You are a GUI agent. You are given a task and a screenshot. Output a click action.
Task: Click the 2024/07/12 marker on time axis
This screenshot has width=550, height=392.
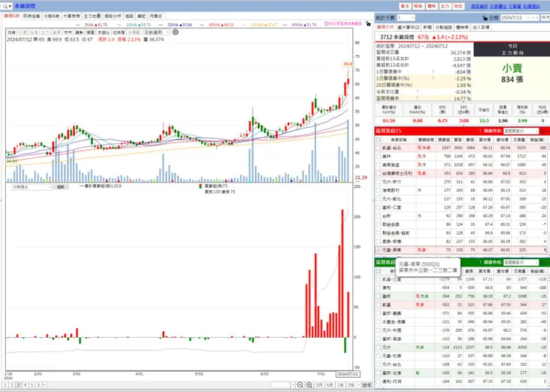(x=347, y=374)
